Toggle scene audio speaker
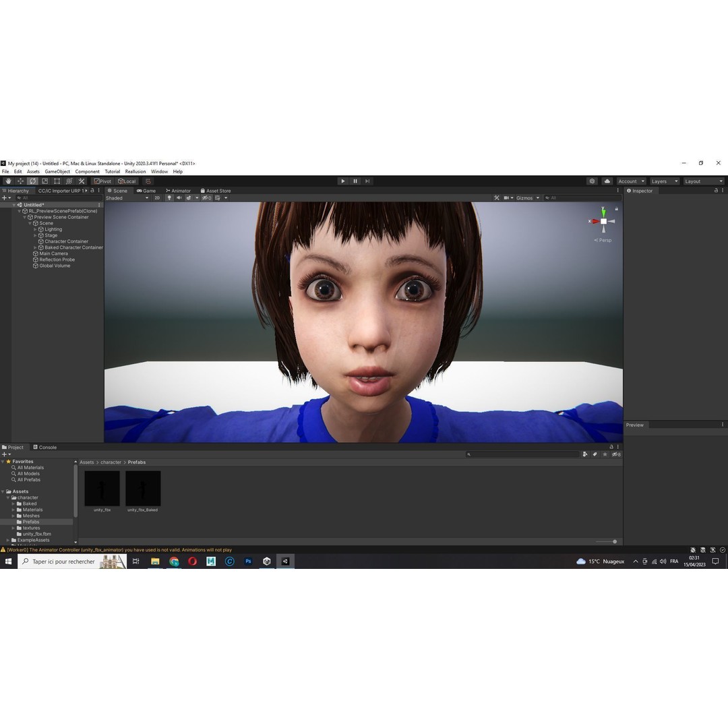The image size is (728, 728). coord(179,198)
